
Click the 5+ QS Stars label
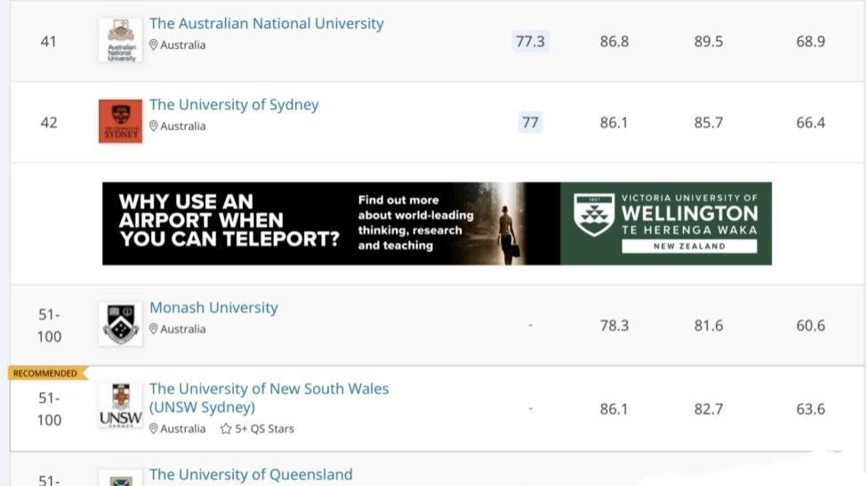(x=264, y=429)
